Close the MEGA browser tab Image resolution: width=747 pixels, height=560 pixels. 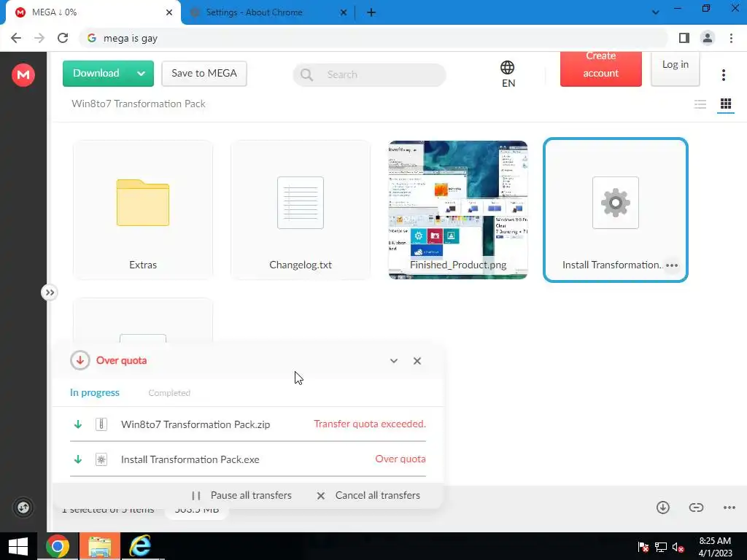(169, 12)
